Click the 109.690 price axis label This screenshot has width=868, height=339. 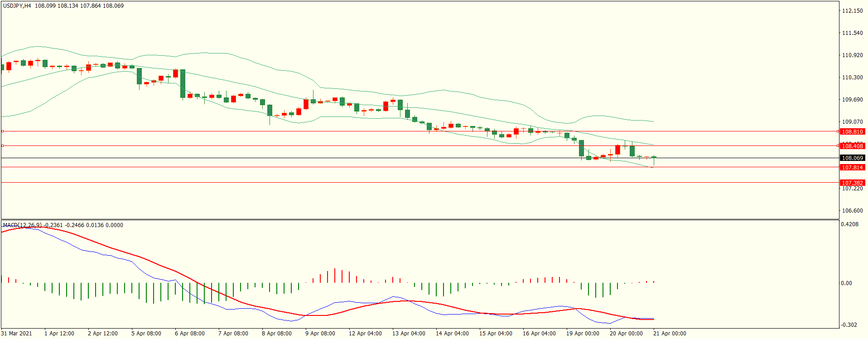point(852,100)
